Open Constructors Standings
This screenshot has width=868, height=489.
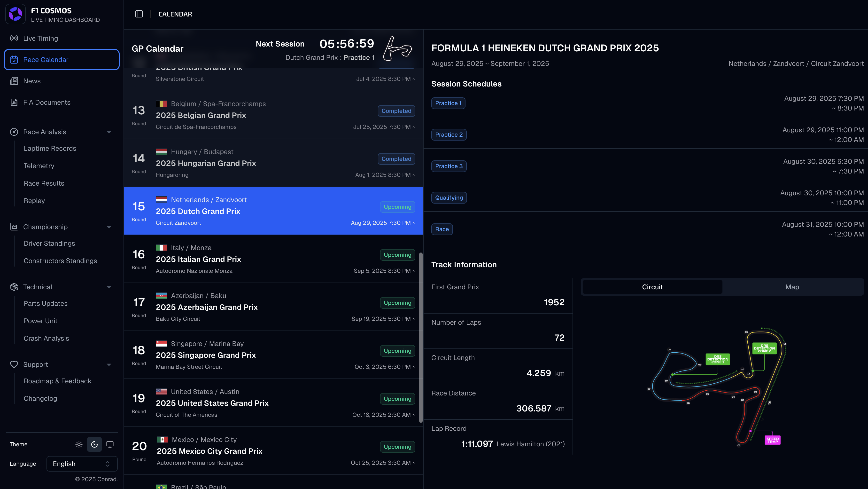click(x=60, y=261)
